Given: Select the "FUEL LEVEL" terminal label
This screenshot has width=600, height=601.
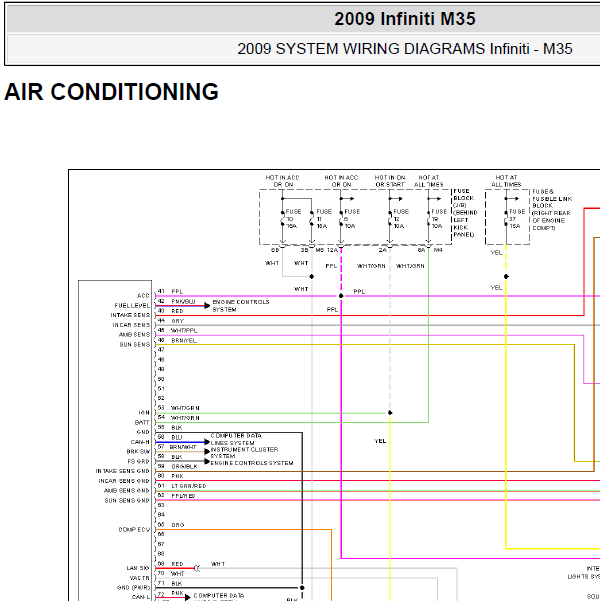Looking at the screenshot, I should tap(132, 305).
